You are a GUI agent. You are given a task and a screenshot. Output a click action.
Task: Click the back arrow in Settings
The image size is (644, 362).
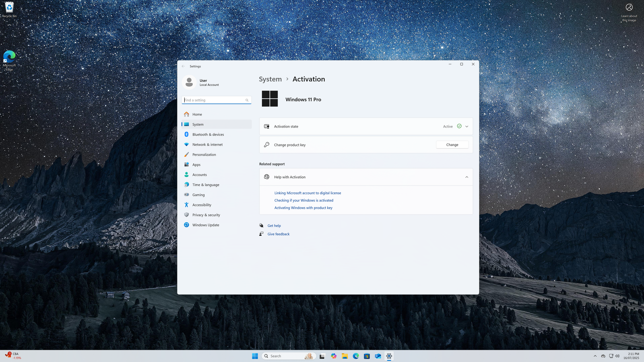click(x=183, y=66)
